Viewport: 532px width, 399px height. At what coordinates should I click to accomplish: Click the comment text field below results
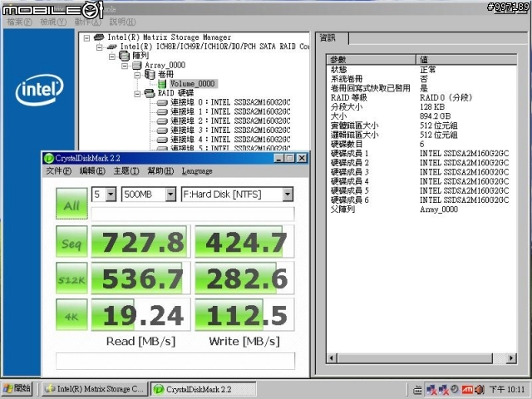[175, 361]
